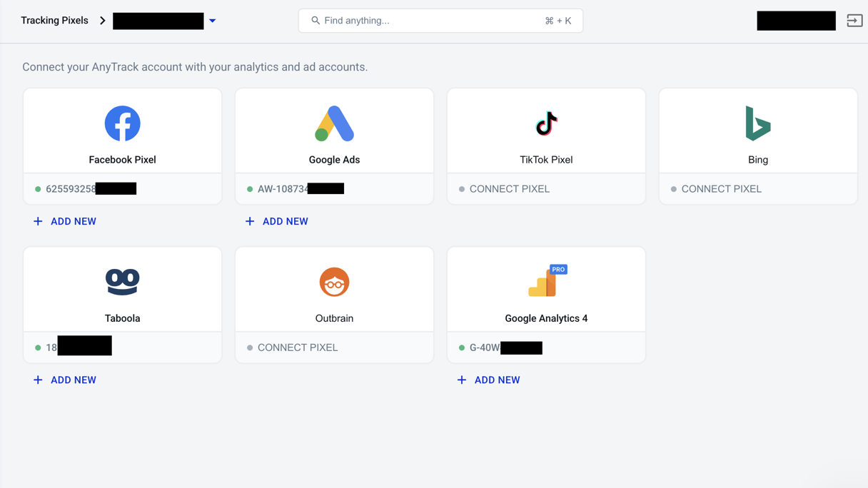
Task: Click the Google Ads logo icon
Action: (x=334, y=123)
